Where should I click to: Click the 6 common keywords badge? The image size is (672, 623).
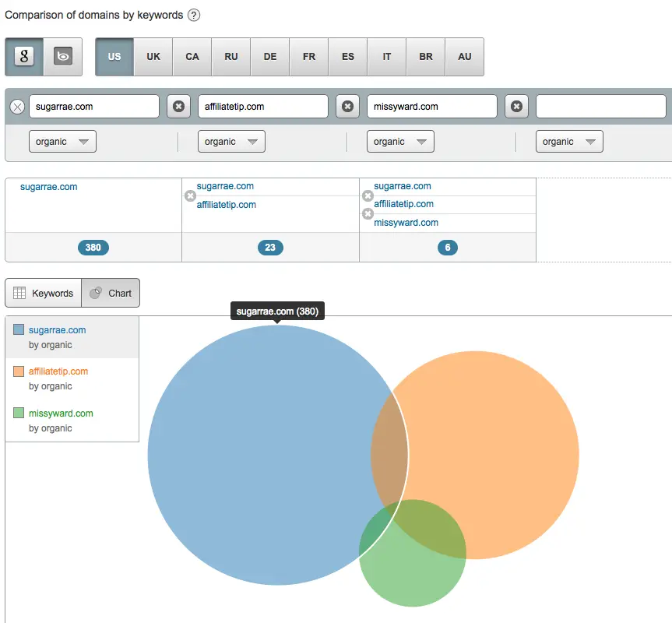coord(448,247)
